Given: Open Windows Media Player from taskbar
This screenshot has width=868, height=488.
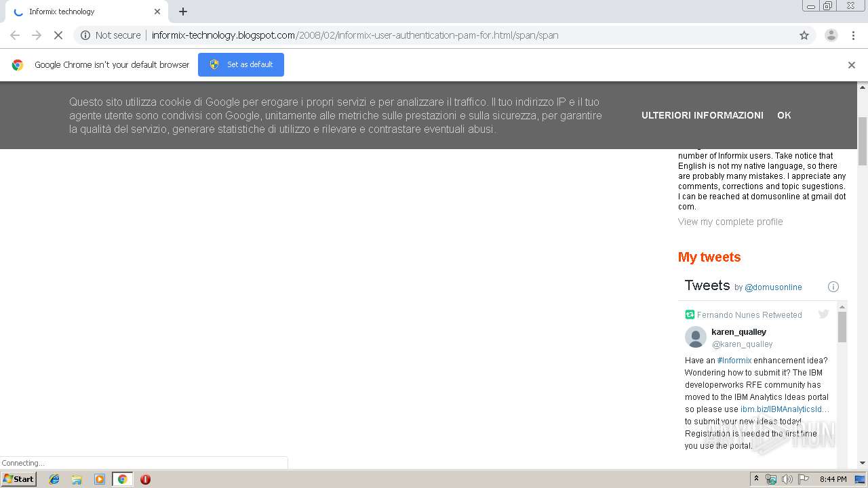Looking at the screenshot, I should coord(99,479).
